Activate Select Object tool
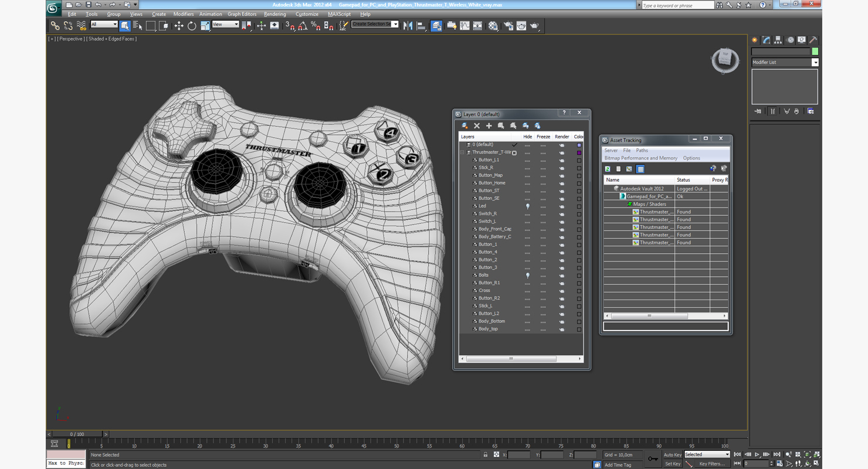This screenshot has height=469, width=868. point(125,26)
